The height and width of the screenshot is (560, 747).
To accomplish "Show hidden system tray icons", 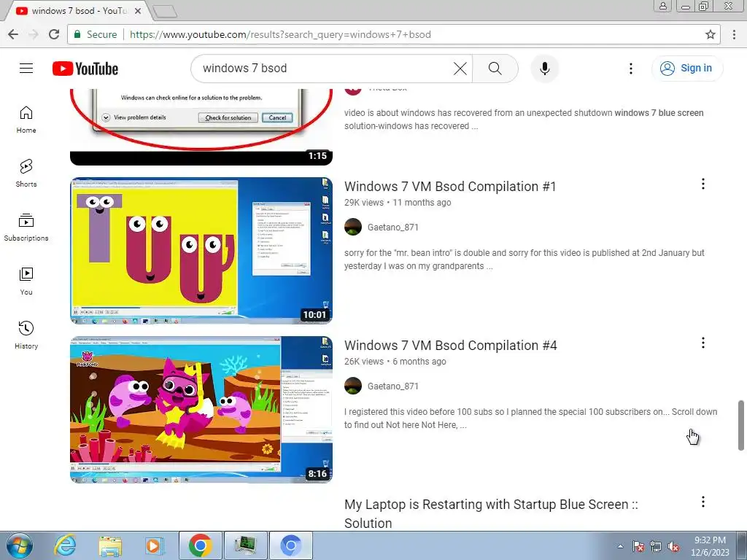I will click(620, 546).
